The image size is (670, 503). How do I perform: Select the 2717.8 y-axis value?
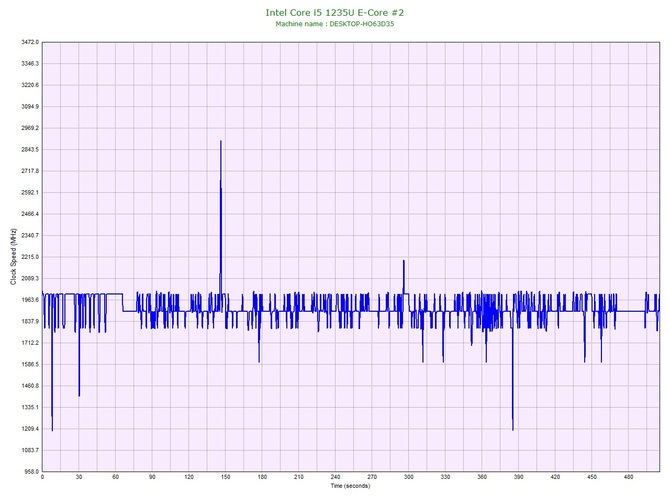[30, 171]
